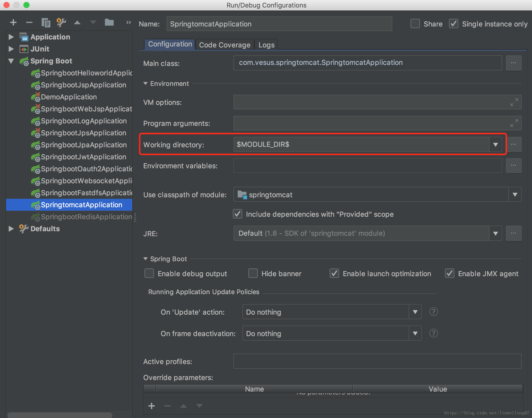Viewport: 532px width, 418px height.
Task: Open help for On frame deactivation
Action: pos(433,333)
